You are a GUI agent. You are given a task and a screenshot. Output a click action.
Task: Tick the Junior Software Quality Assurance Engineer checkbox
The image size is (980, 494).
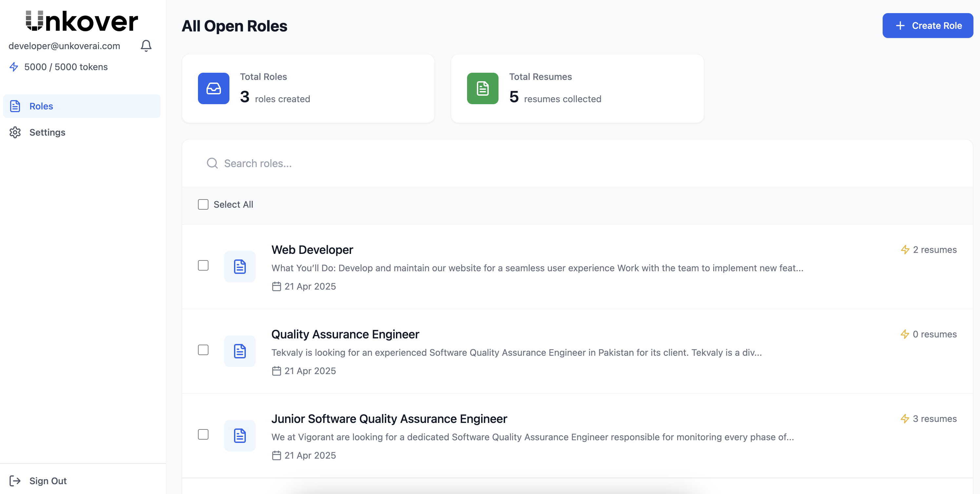pyautogui.click(x=203, y=434)
